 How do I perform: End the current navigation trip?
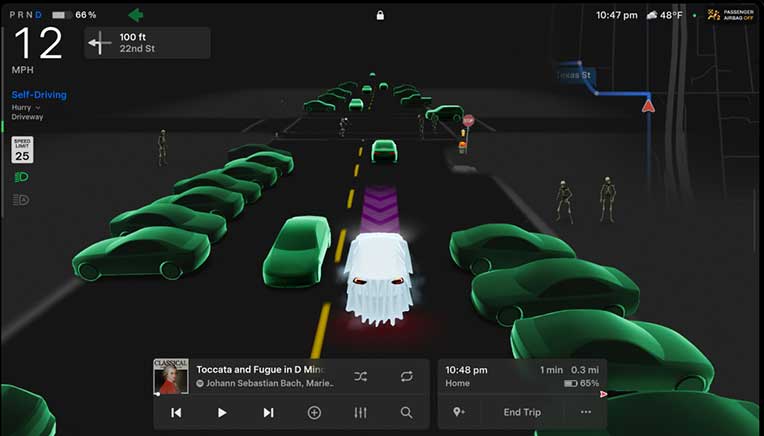coord(522,412)
